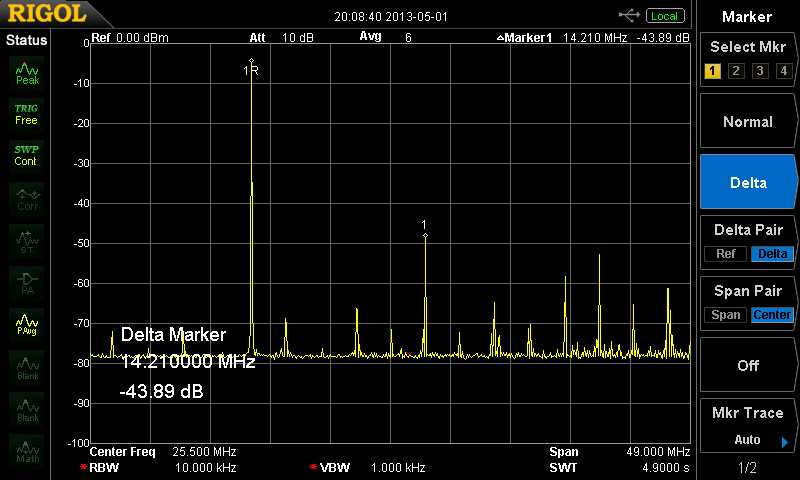Select marker 4 in Select Mkr
Viewport: 800px width, 480px height.
pos(784,70)
